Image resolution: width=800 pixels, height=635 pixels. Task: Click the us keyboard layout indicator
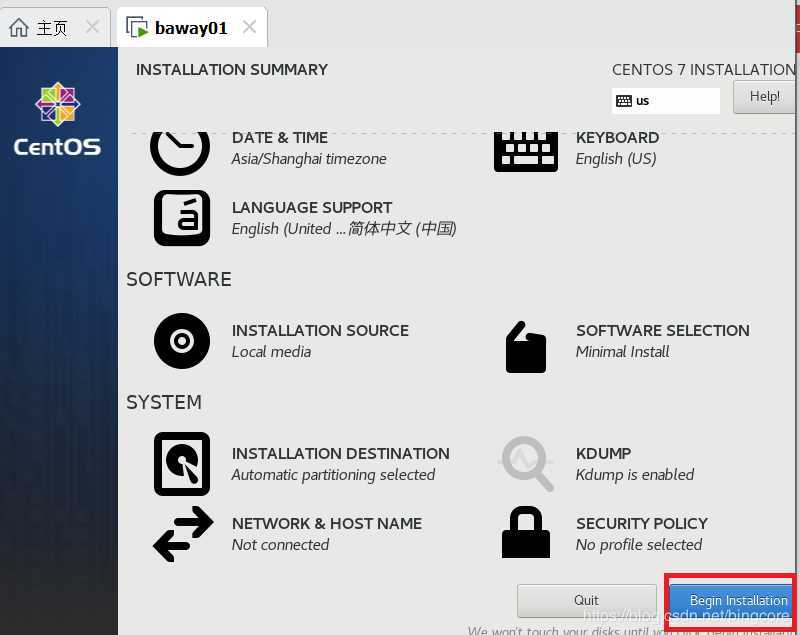coord(665,101)
